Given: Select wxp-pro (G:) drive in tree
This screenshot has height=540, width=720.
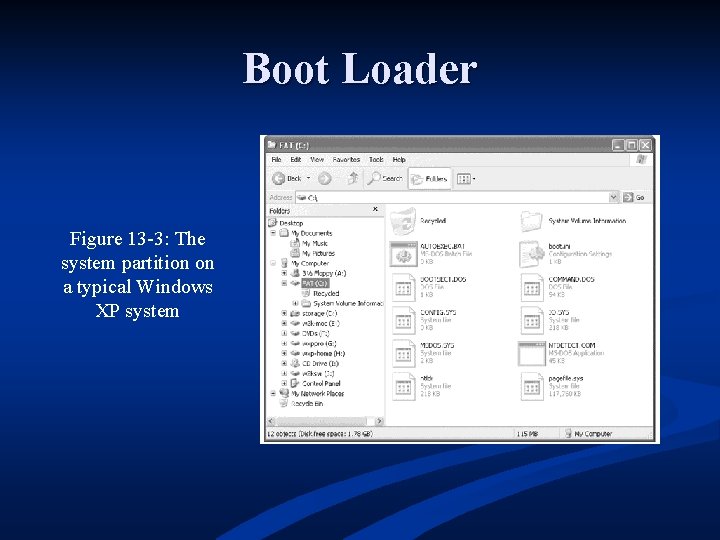Looking at the screenshot, I should click(319, 343).
